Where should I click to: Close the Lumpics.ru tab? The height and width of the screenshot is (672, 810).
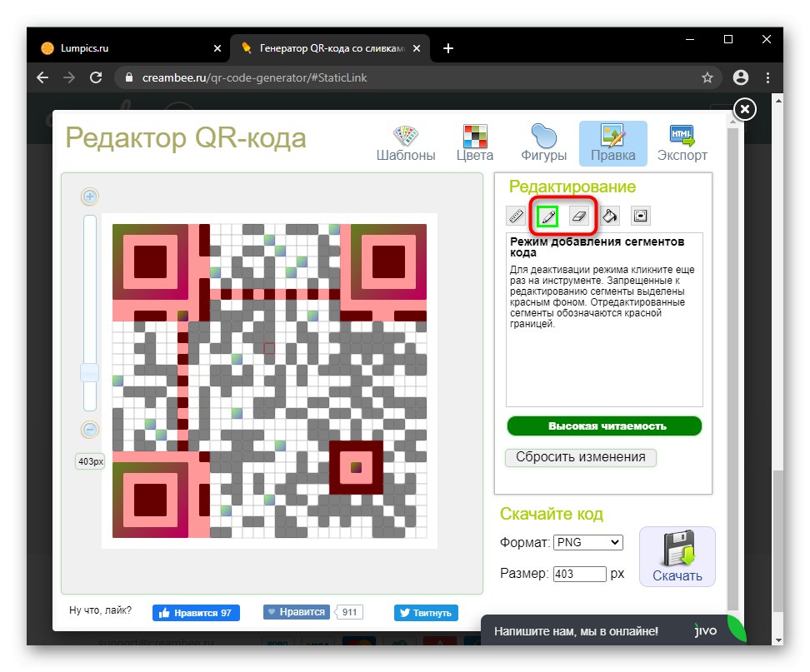pos(217,48)
